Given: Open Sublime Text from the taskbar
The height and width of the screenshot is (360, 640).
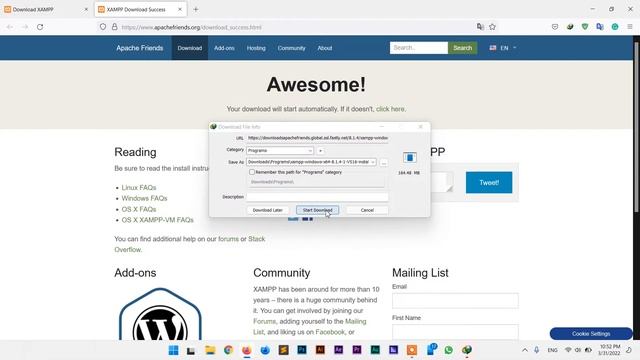Looking at the screenshot, I should [283, 350].
